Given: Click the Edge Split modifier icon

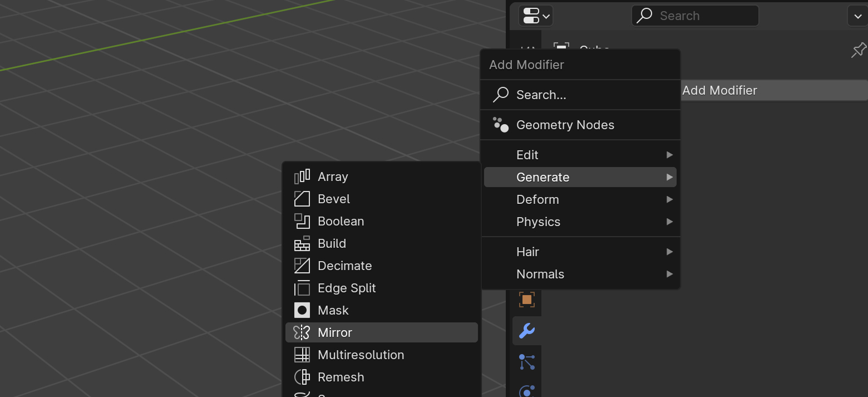Looking at the screenshot, I should click(302, 288).
